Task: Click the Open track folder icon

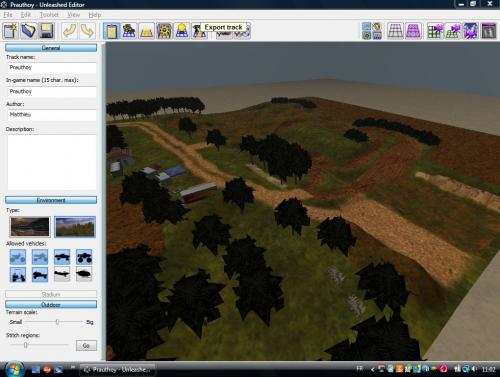Action: click(29, 31)
